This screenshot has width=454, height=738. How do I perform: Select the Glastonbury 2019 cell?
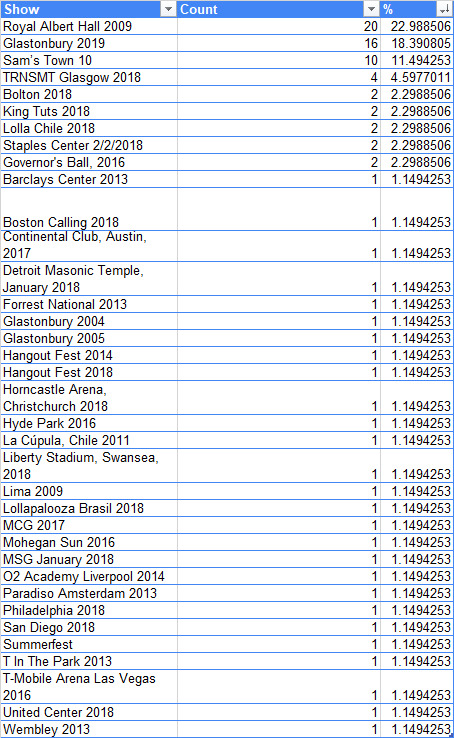point(89,43)
